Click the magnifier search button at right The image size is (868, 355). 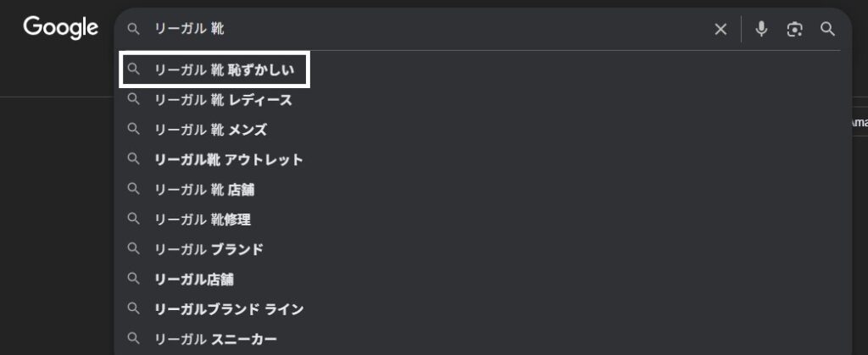(828, 30)
